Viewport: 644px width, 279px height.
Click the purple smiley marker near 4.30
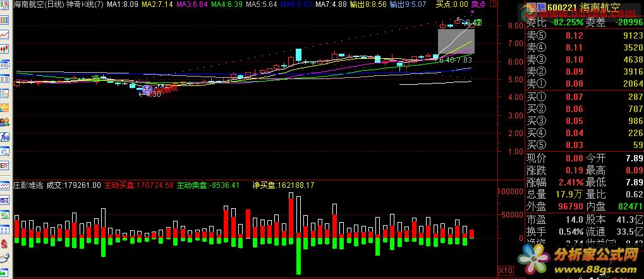[x=147, y=89]
